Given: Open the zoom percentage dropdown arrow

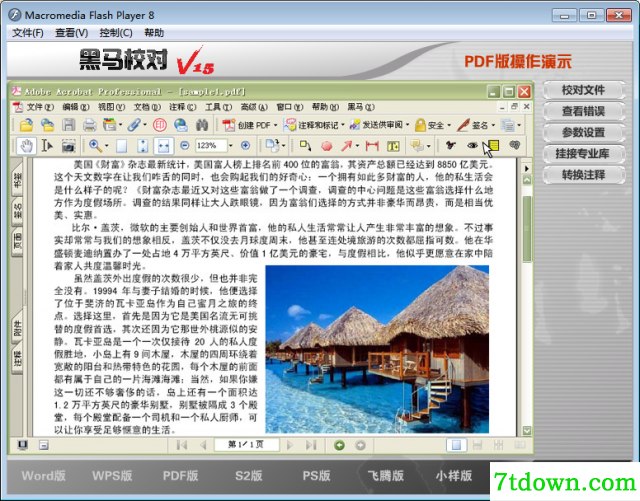Looking at the screenshot, I should 231,146.
